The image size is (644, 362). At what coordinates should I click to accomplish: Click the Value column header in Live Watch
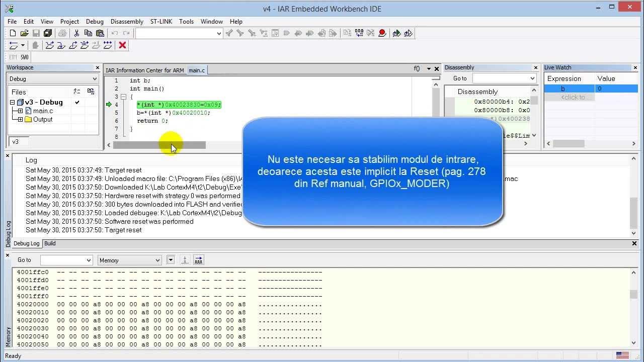coord(616,78)
